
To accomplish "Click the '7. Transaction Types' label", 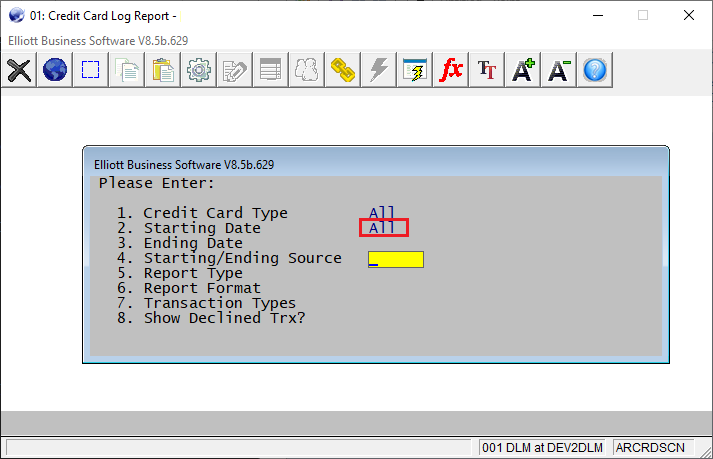I will (206, 303).
